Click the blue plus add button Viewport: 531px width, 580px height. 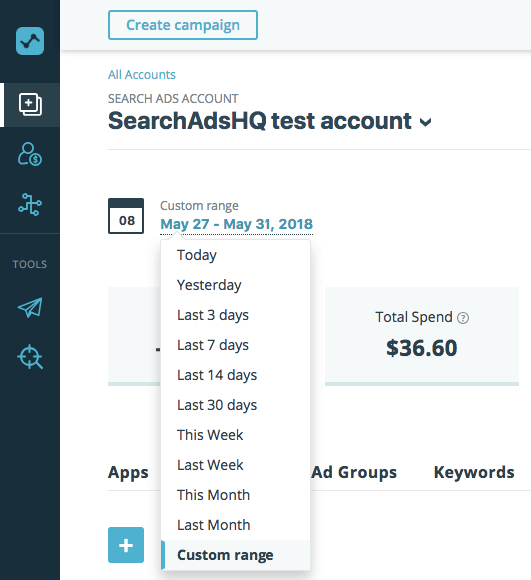[126, 545]
